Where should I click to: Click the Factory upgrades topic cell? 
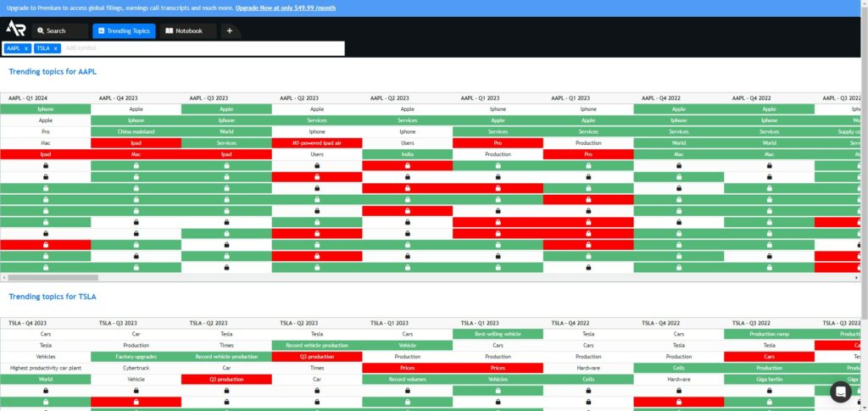click(136, 357)
